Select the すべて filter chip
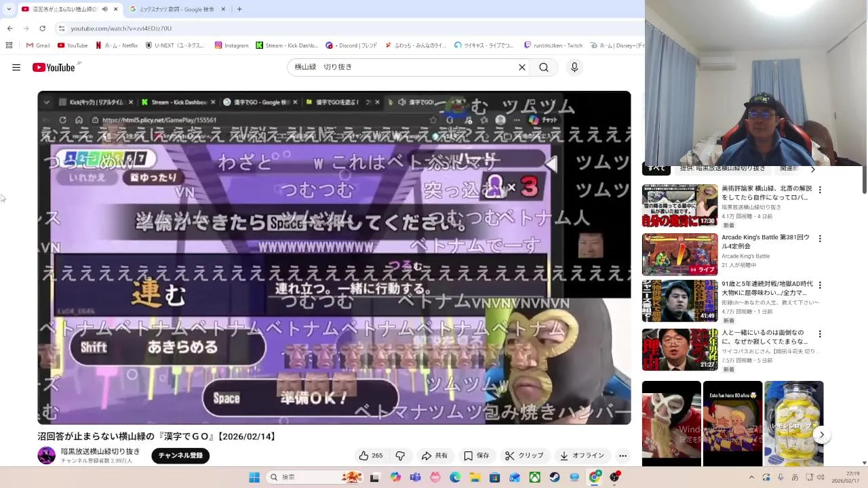The height and width of the screenshot is (488, 868). [656, 169]
